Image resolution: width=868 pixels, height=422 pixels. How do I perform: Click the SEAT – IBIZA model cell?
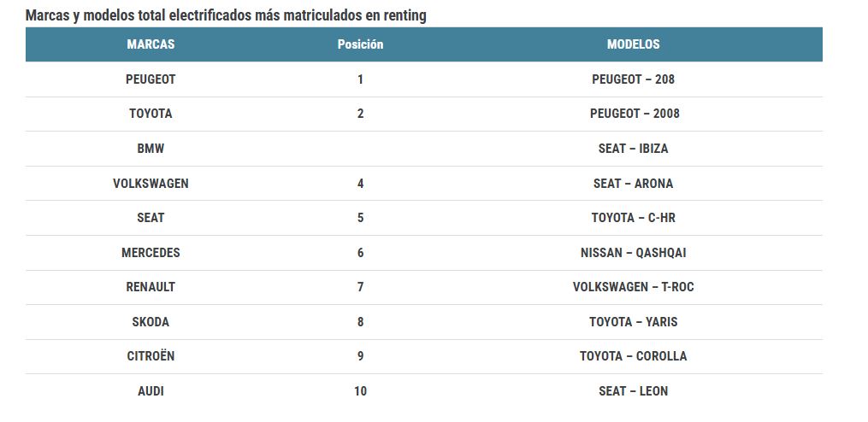click(x=633, y=149)
